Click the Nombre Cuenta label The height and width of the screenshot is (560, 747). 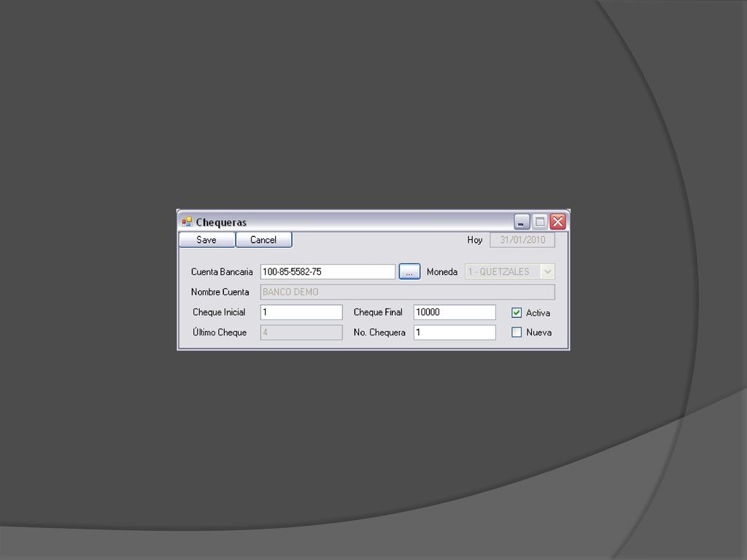tap(220, 292)
